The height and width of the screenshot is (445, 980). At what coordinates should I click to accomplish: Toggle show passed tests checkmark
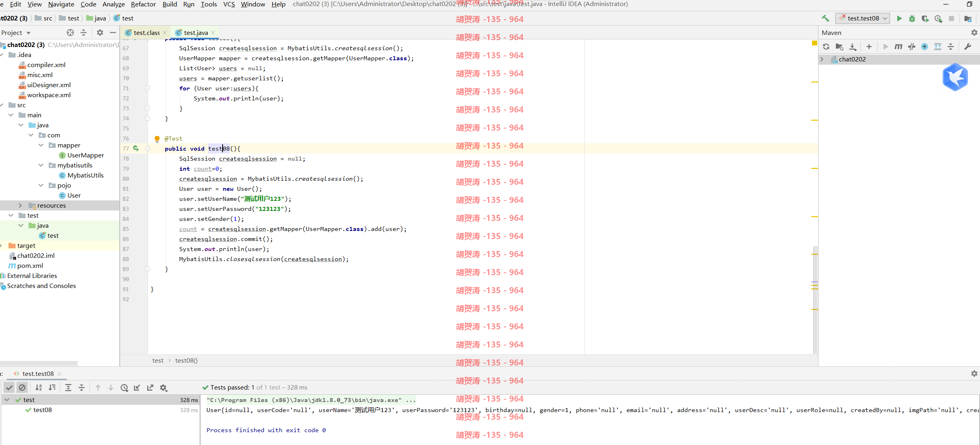point(9,388)
